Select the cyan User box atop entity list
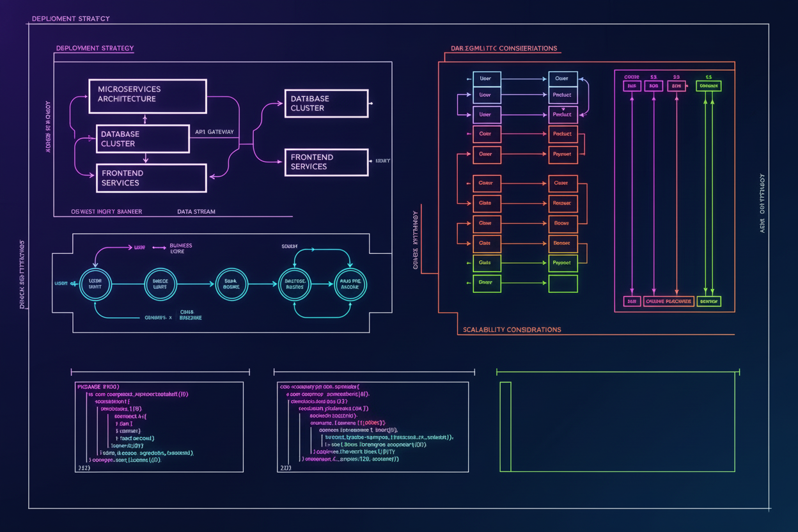Screen dimensions: 798x532 point(486,79)
